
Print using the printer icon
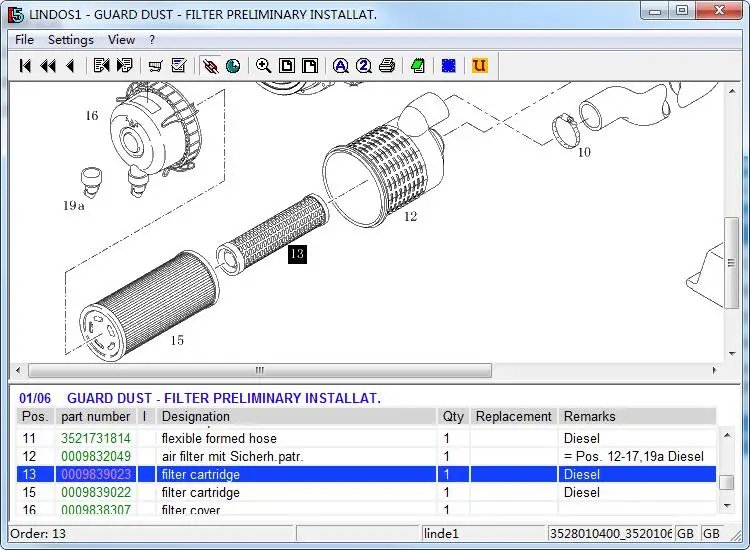point(387,66)
